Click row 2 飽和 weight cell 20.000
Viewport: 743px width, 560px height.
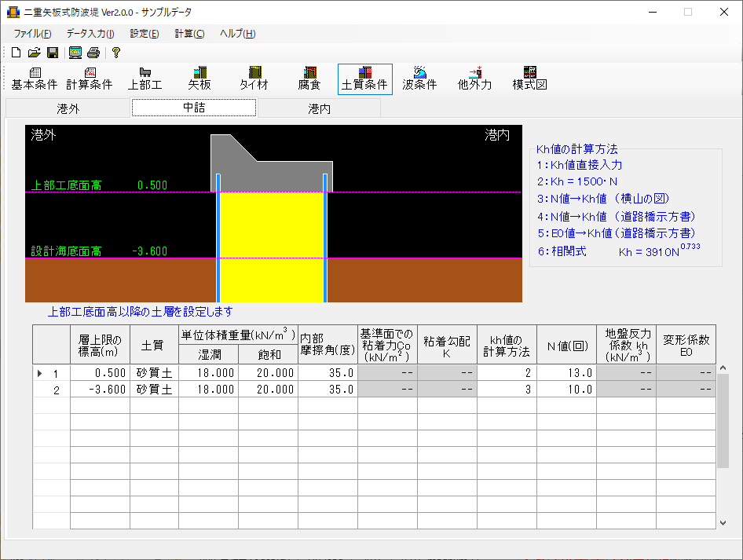pos(268,390)
